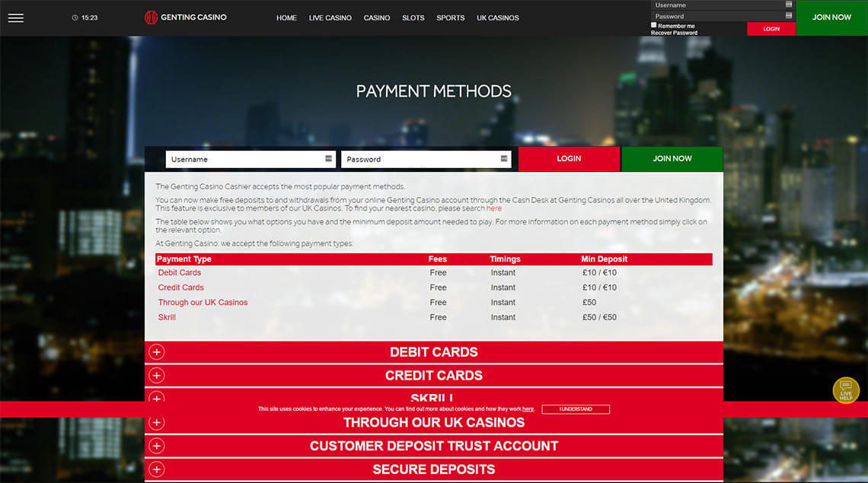Click the Genting Casino logo
The height and width of the screenshot is (483, 868).
click(186, 17)
